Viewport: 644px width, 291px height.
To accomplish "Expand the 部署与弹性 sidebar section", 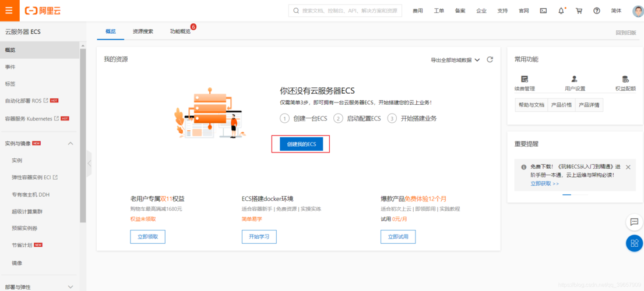I will [x=71, y=287].
